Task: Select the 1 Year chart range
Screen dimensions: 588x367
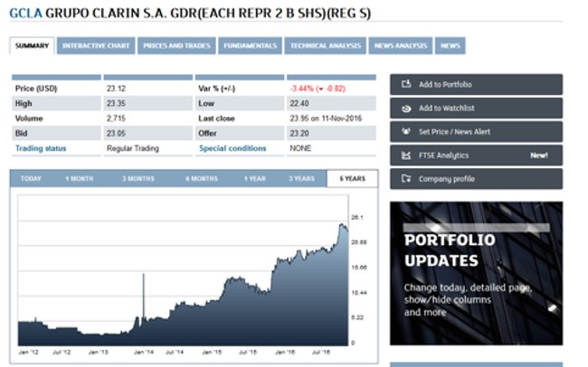Action: tap(255, 178)
